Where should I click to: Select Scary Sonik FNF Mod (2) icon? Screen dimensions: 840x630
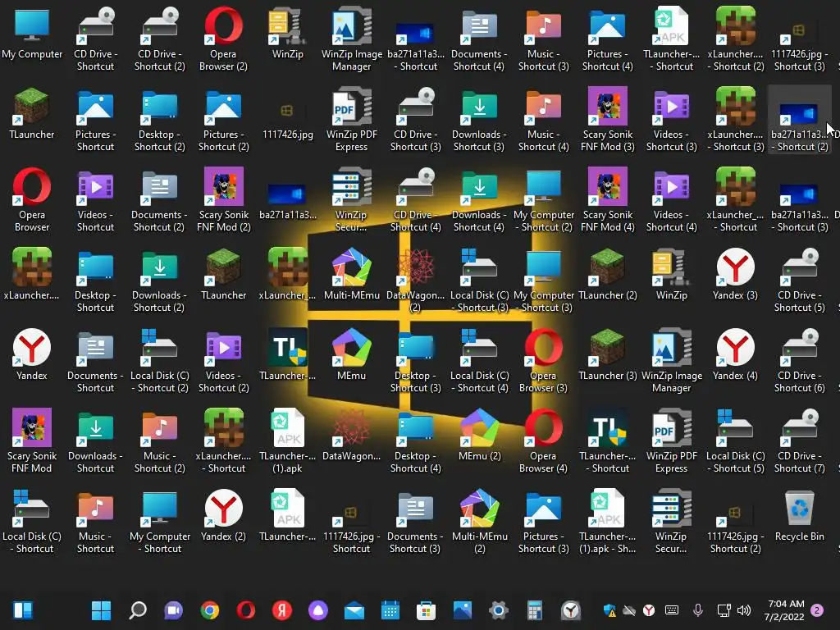(x=223, y=199)
